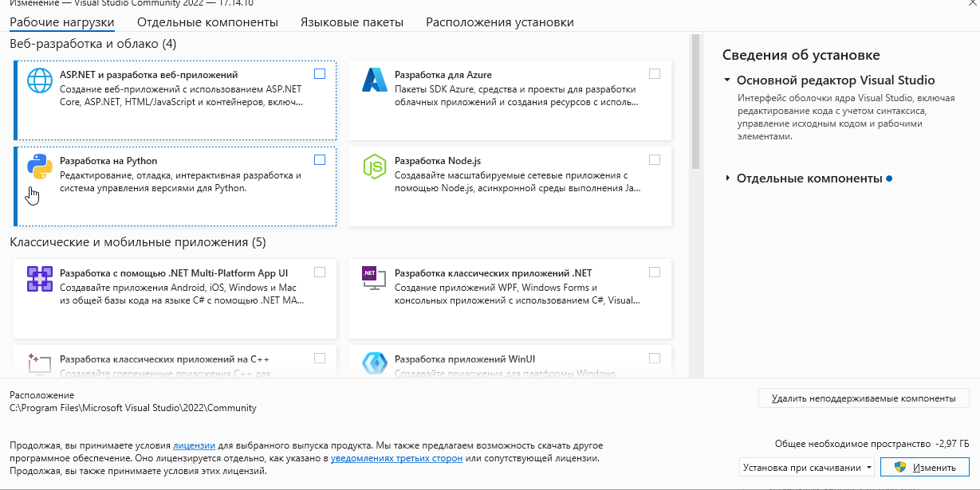Enable the ASP.NET web development workload checkbox
The image size is (980, 490).
[320, 74]
